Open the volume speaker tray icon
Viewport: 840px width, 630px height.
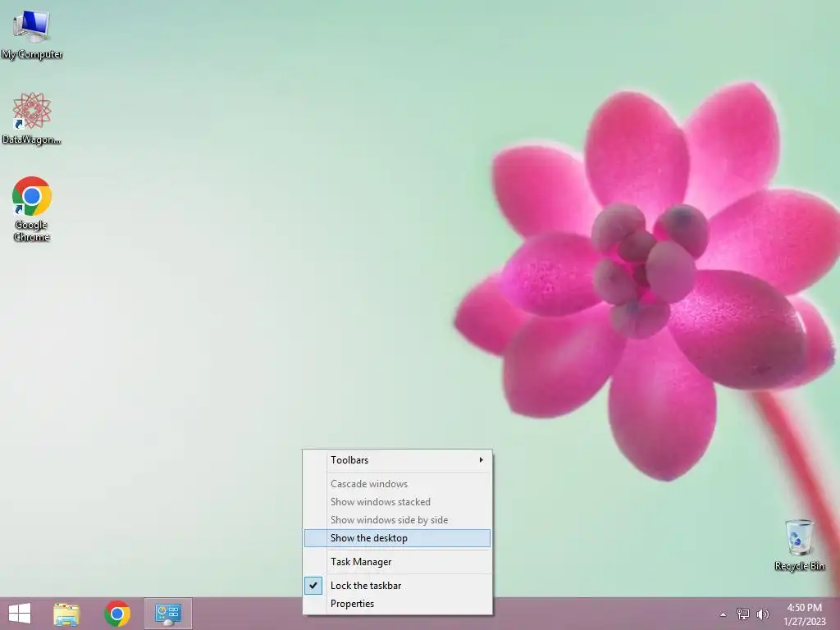point(762,614)
